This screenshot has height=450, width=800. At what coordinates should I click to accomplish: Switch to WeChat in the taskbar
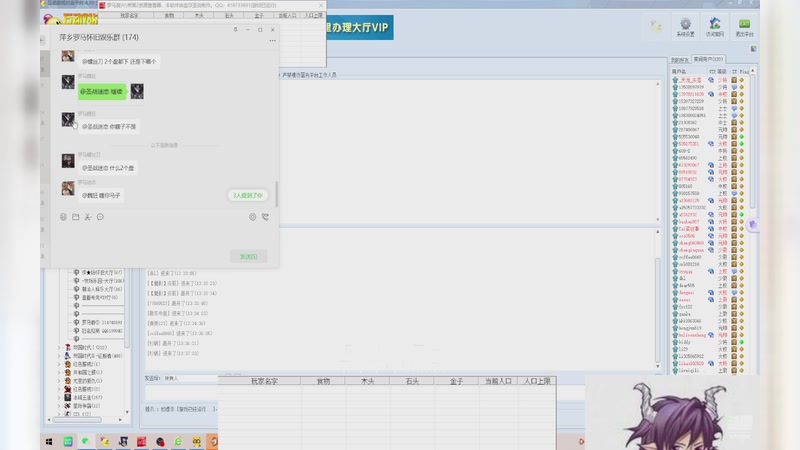click(86, 441)
